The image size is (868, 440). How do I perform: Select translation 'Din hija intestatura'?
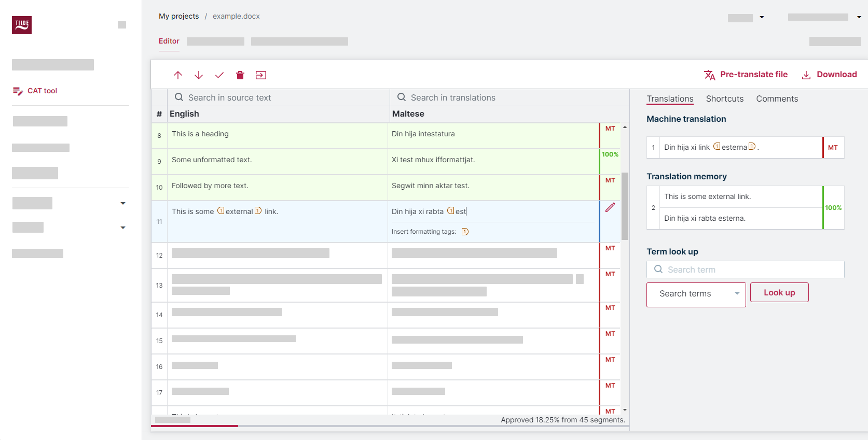[x=423, y=134]
